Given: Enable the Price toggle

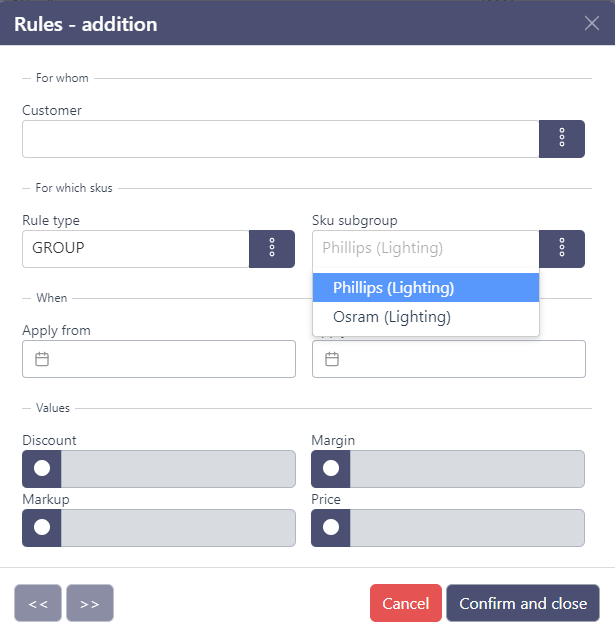Looking at the screenshot, I should click(331, 527).
